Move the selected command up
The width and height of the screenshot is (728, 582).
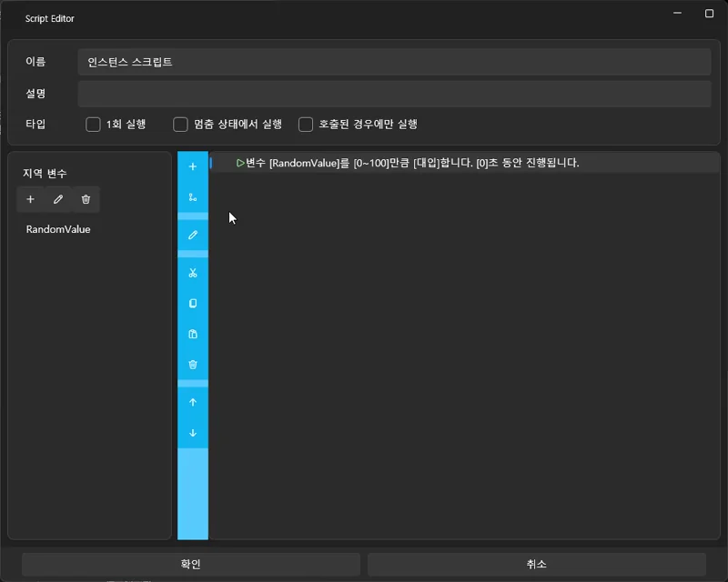pyautogui.click(x=193, y=400)
